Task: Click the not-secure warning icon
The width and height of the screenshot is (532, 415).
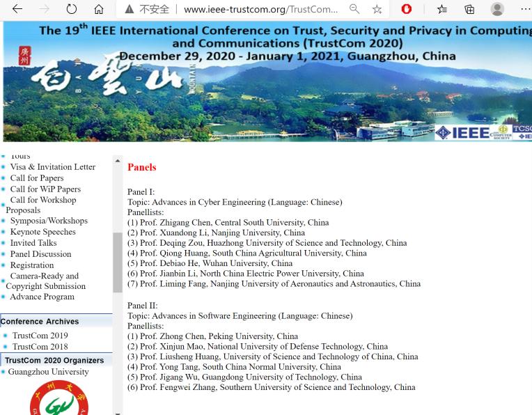Action: click(x=129, y=9)
